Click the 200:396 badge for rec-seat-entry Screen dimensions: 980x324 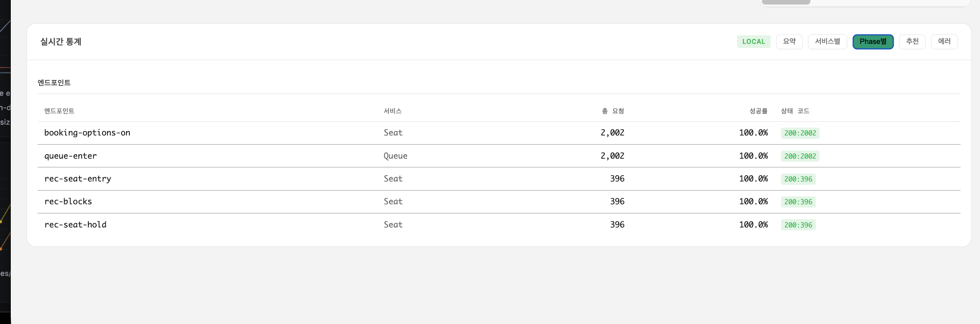[798, 179]
